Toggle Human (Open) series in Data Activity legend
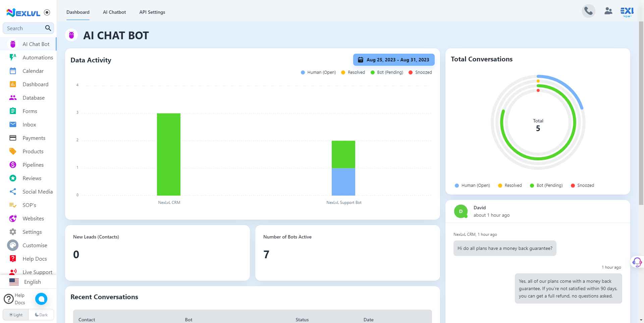 318,72
